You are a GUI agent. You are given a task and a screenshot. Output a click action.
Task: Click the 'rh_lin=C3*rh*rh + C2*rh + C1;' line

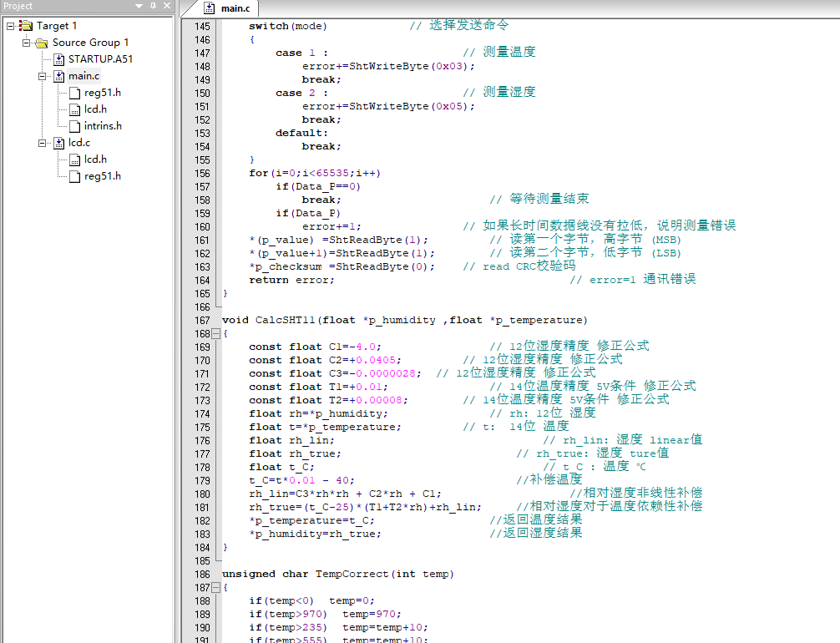click(x=345, y=494)
